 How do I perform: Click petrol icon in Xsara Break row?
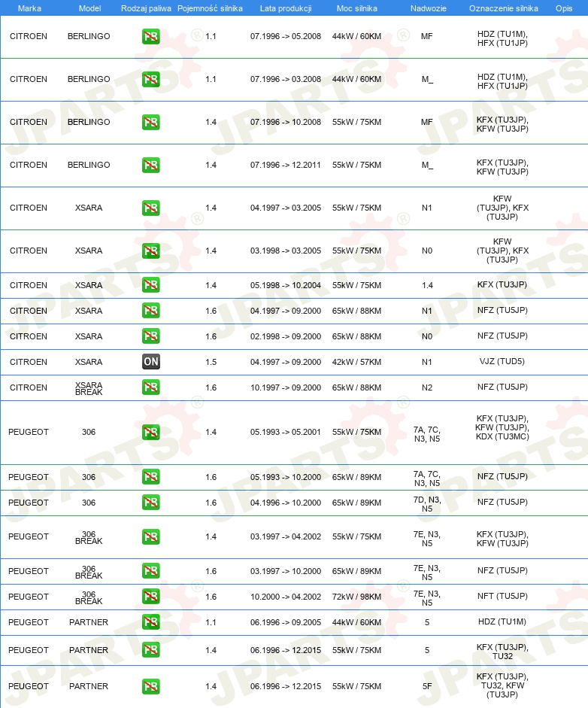click(150, 387)
